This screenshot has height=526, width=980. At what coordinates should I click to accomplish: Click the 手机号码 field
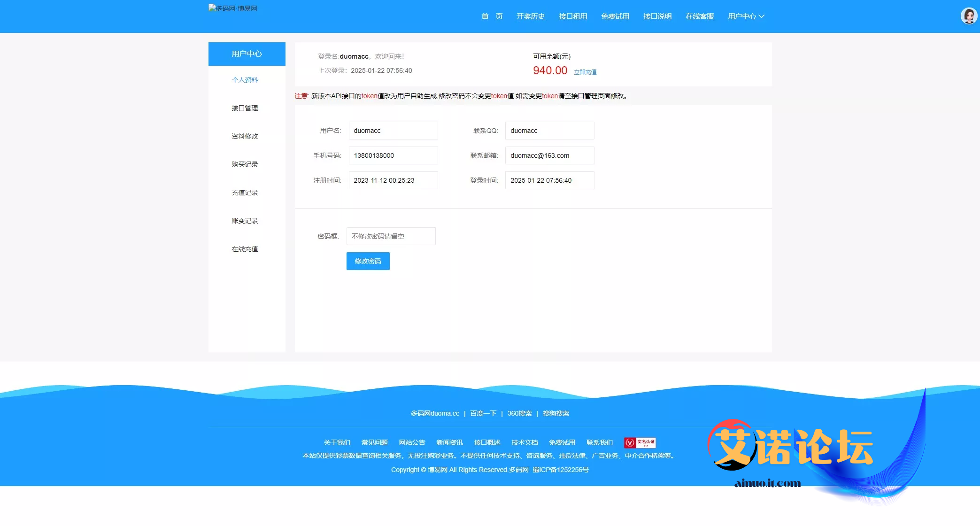pos(394,155)
